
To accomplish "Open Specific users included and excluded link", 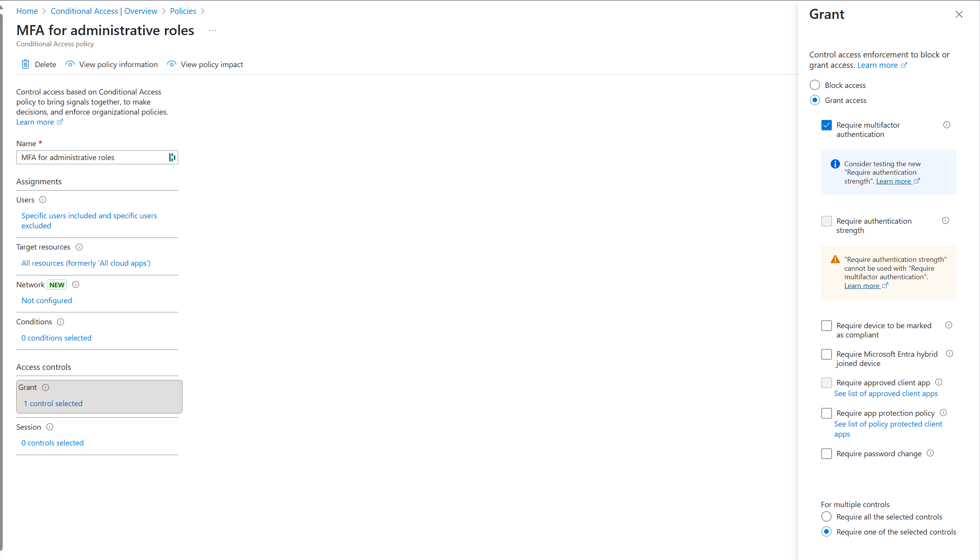I will (89, 221).
